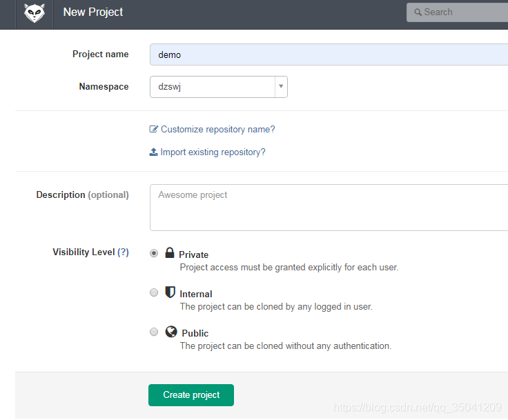Open the Customize repository name link
The height and width of the screenshot is (420, 508).
(x=217, y=130)
